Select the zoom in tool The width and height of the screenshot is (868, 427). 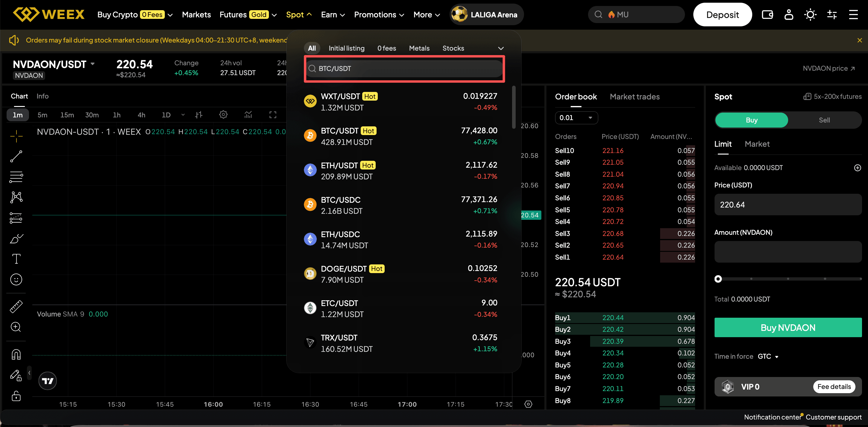point(16,327)
